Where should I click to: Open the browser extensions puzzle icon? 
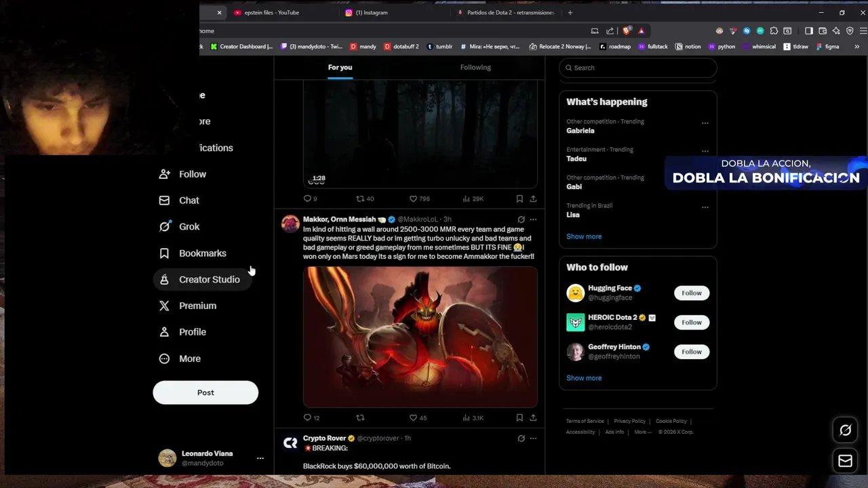point(774,30)
